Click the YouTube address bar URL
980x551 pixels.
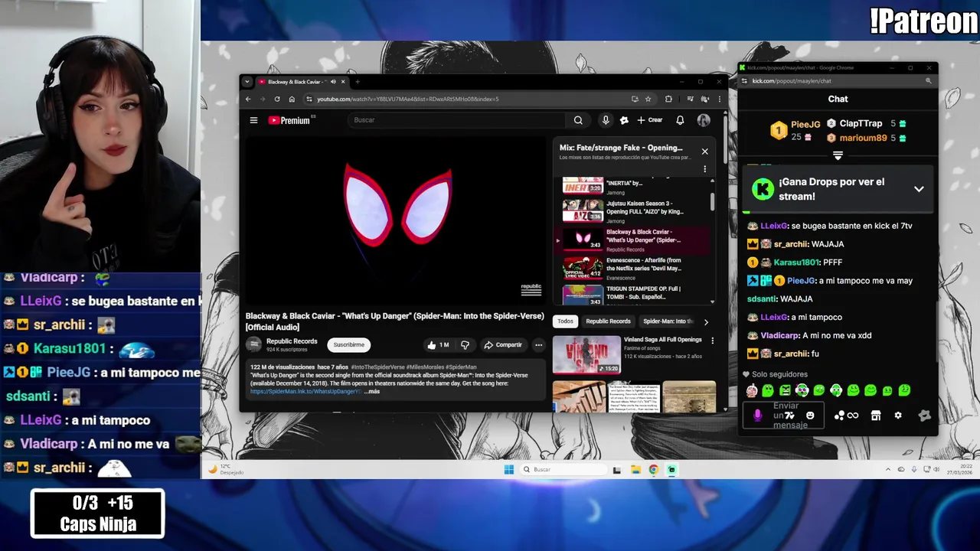[407, 99]
